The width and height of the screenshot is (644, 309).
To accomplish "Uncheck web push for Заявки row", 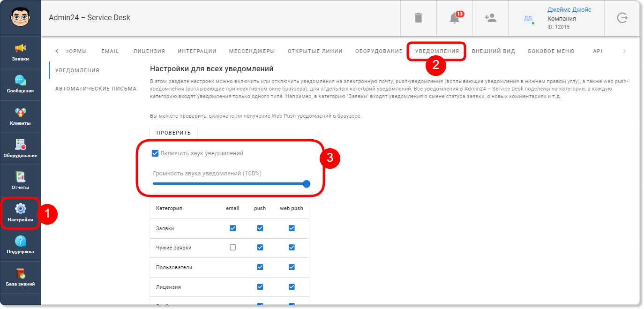I will tap(292, 228).
